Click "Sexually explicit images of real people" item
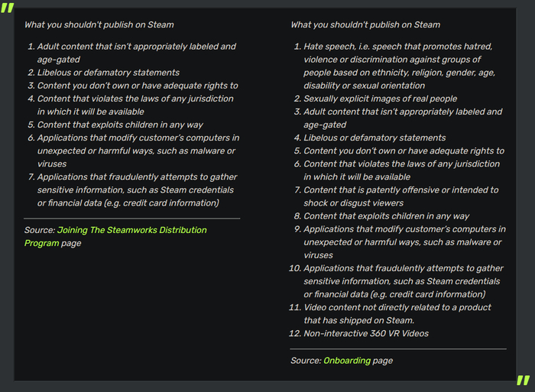The width and height of the screenshot is (535, 392). coord(380,99)
